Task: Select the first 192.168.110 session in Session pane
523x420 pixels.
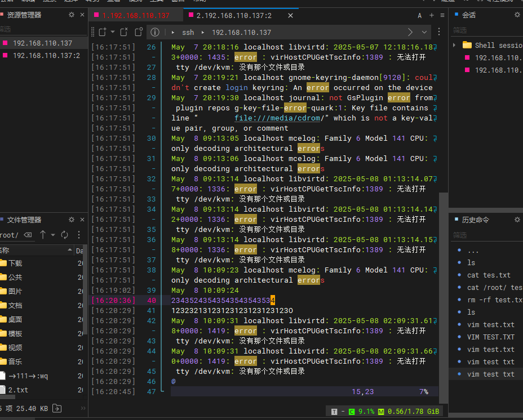Action: coord(494,57)
